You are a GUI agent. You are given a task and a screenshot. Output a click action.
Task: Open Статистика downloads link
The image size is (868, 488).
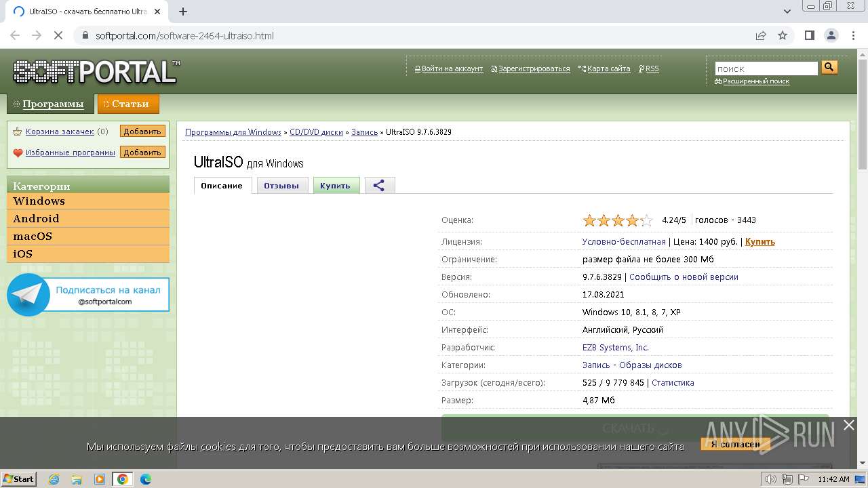coord(673,382)
